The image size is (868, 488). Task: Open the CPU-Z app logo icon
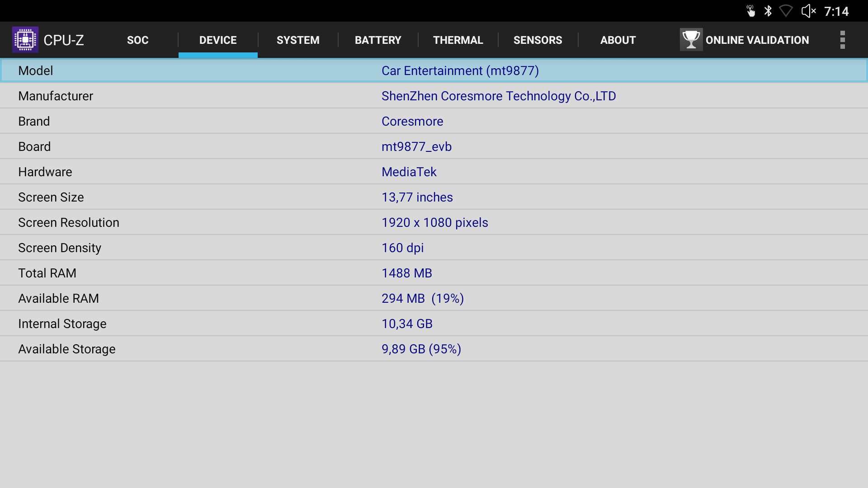pos(25,40)
